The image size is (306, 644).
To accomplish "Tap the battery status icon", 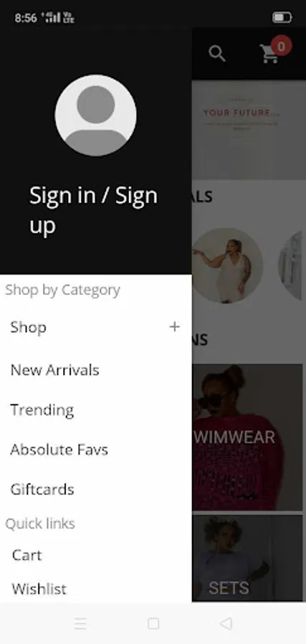I will tap(282, 18).
